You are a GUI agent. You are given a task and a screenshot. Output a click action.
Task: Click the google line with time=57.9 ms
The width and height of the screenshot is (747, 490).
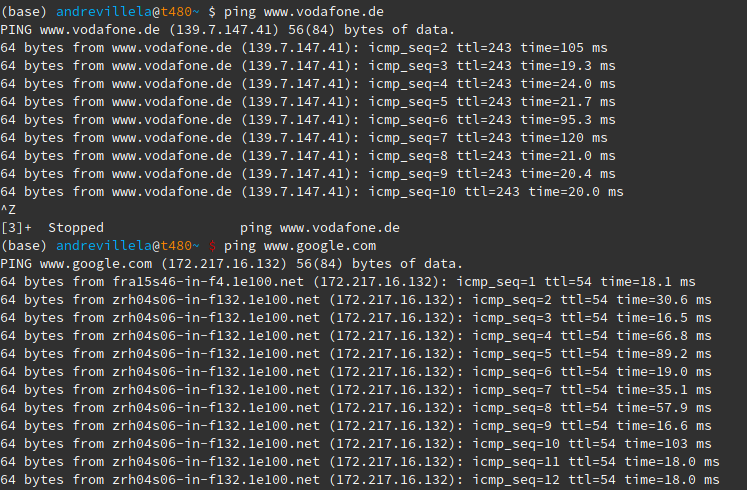tap(356, 408)
